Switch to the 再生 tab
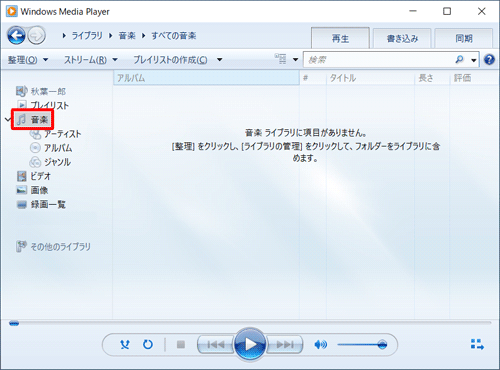500x370 pixels. (340, 38)
